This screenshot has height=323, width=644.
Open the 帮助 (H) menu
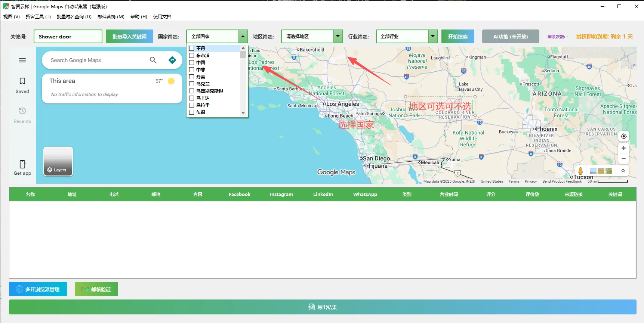[139, 17]
